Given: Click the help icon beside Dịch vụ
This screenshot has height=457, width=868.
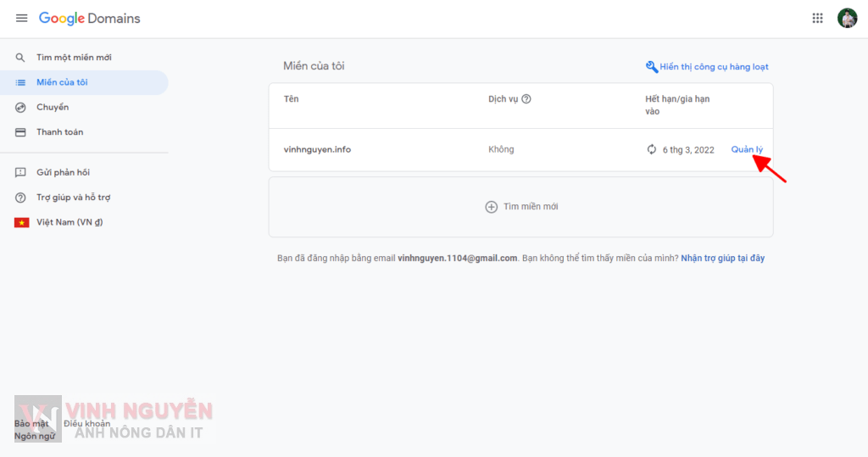Looking at the screenshot, I should tap(526, 99).
